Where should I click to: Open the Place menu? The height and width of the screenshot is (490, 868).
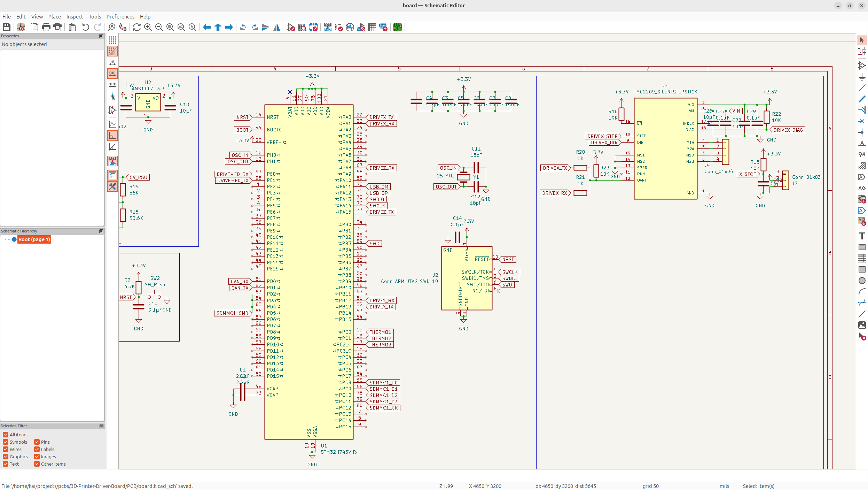(x=54, y=16)
